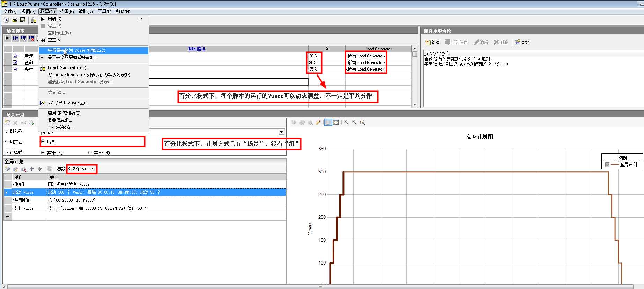
Task: Select the 启动 Vuser action row
Action: tap(145, 192)
